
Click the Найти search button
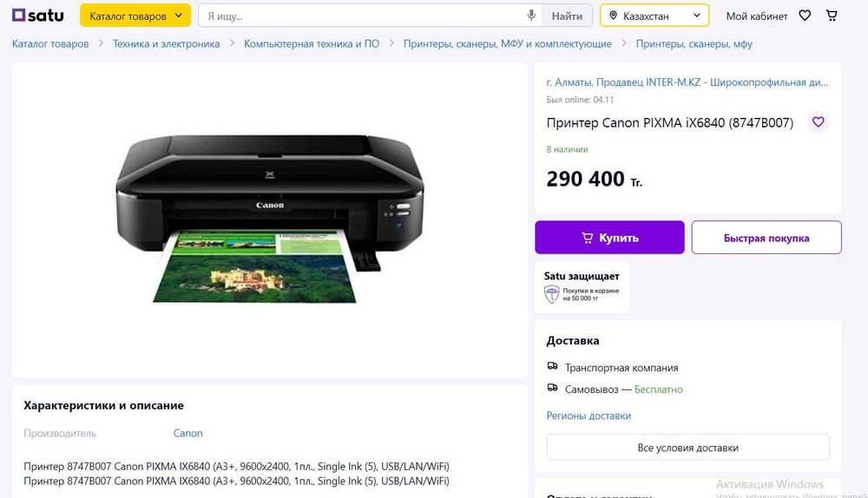(x=567, y=16)
